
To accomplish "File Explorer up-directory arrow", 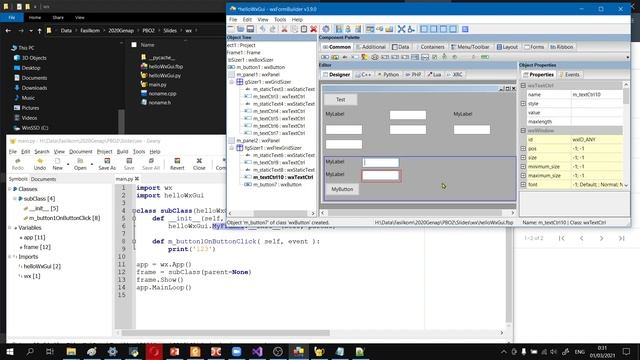I will tap(39, 31).
